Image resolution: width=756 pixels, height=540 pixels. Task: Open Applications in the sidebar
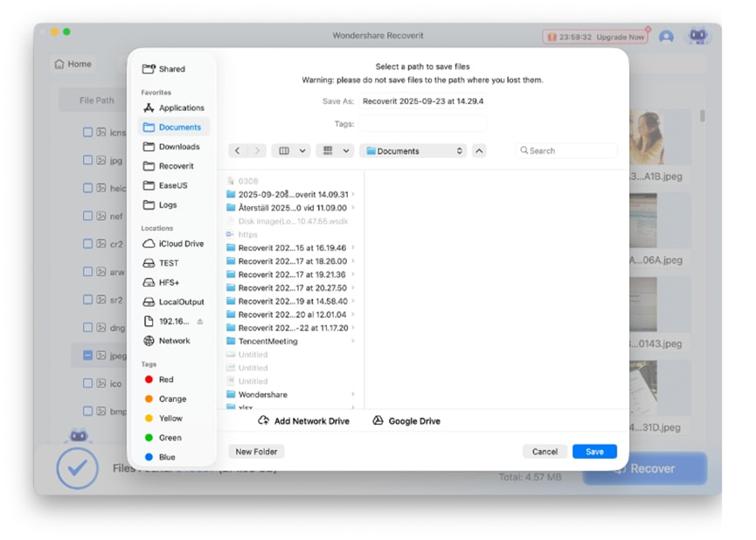point(181,108)
